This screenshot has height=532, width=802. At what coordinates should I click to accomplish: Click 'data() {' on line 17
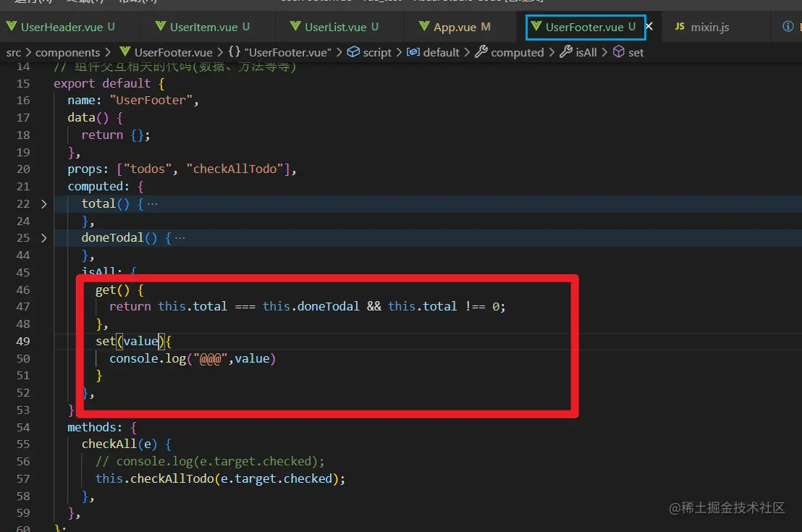(95, 118)
